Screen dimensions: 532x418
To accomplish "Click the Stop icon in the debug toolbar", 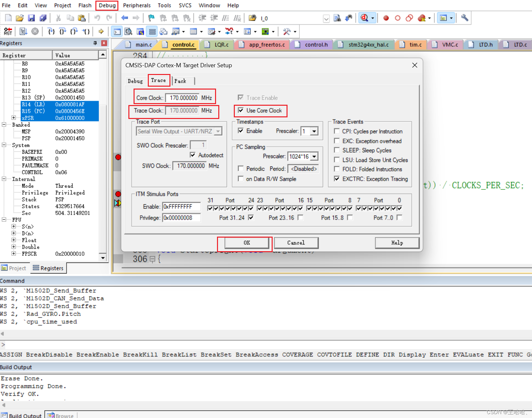I will tap(35, 31).
